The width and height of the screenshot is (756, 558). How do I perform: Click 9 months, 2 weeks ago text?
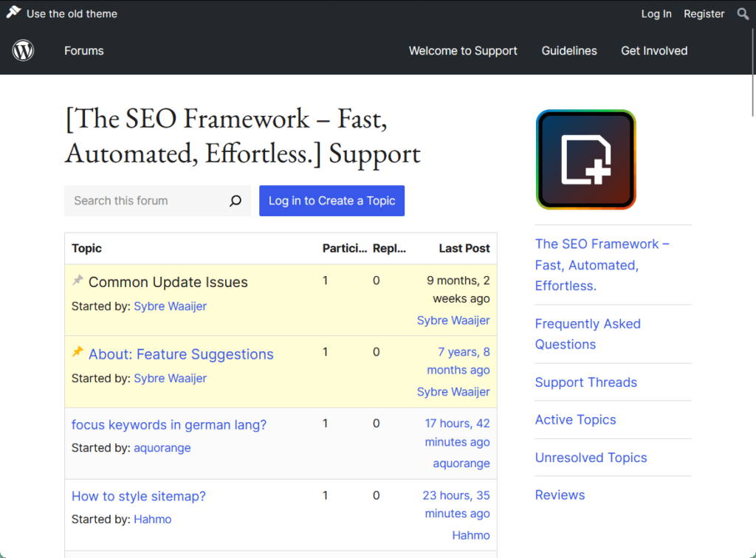(458, 289)
